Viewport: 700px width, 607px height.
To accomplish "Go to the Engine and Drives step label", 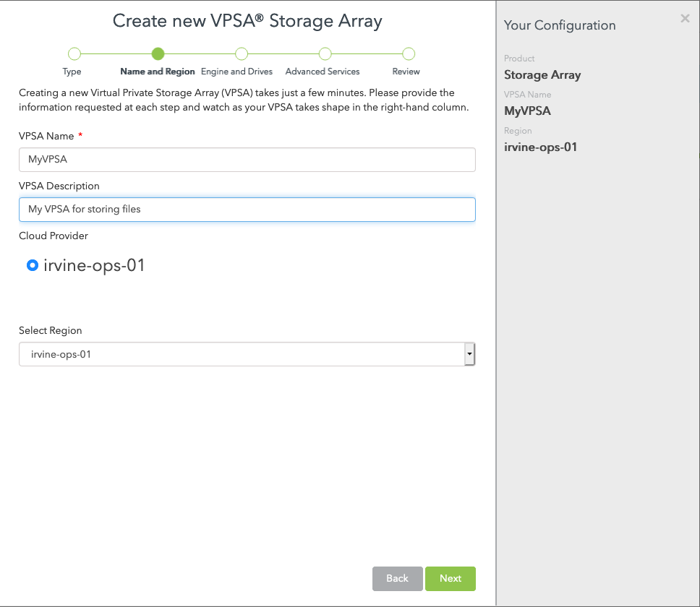I will [236, 72].
